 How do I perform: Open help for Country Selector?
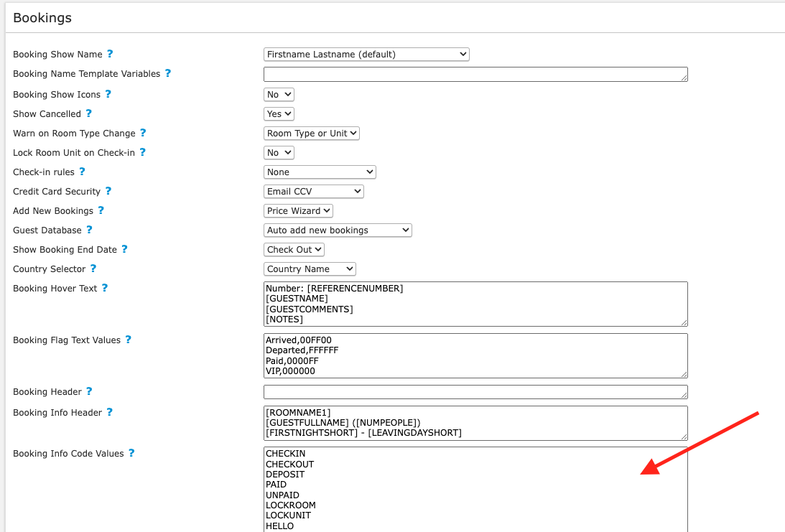tap(93, 269)
